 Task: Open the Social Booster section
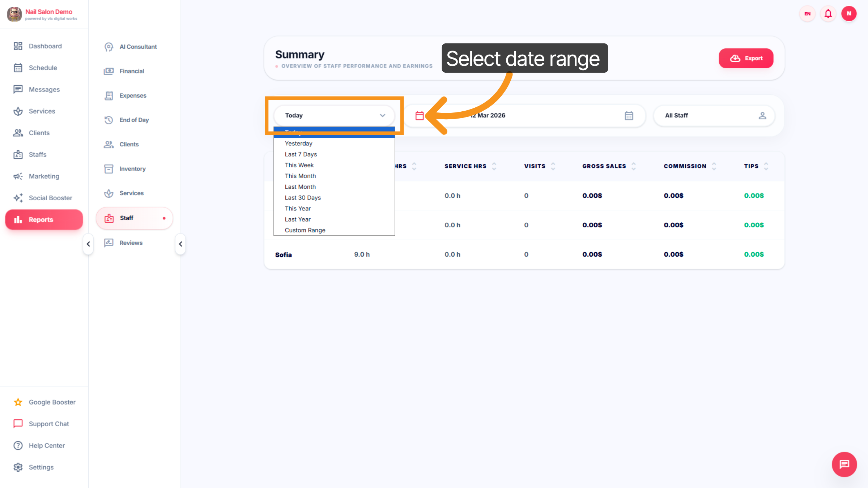50,198
